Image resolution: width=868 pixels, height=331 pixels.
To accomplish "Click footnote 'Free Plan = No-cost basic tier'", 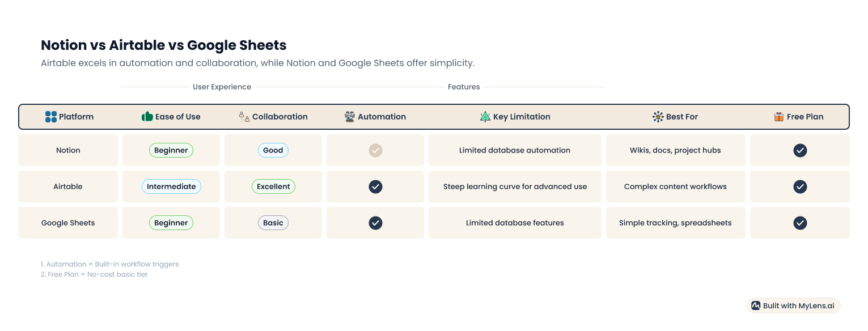I will pos(94,274).
